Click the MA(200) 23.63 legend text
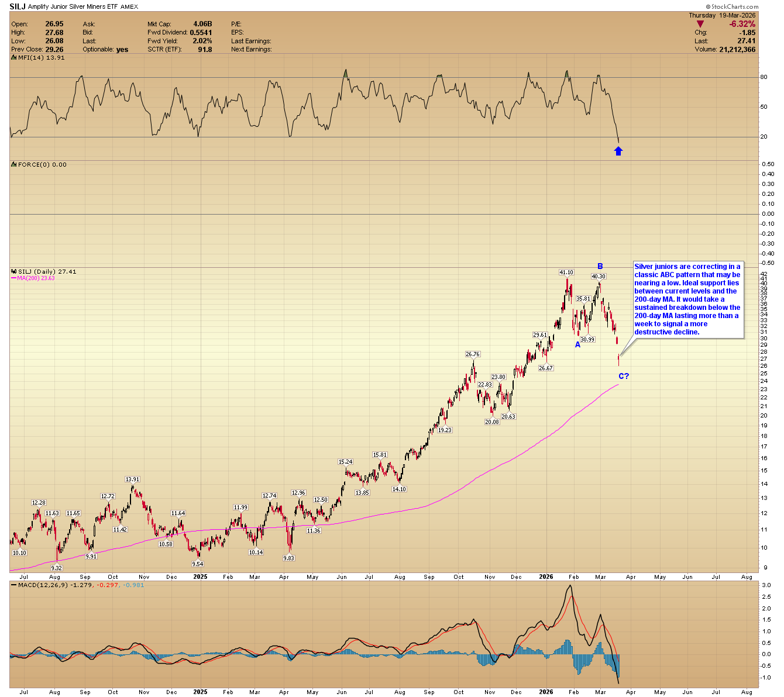784x697 pixels. tap(36, 278)
